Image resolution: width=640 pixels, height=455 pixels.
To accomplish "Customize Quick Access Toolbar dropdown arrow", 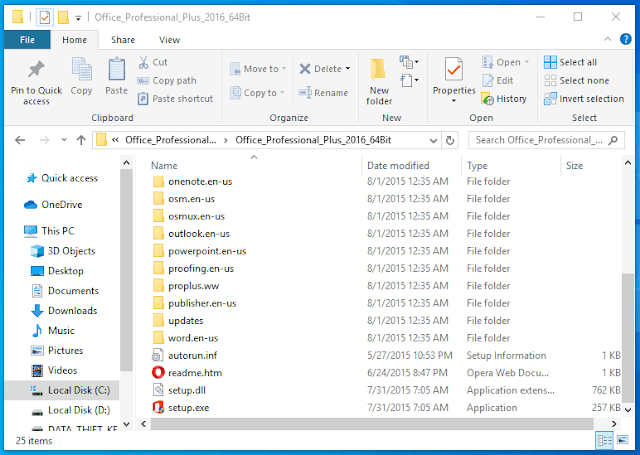I will [x=78, y=18].
